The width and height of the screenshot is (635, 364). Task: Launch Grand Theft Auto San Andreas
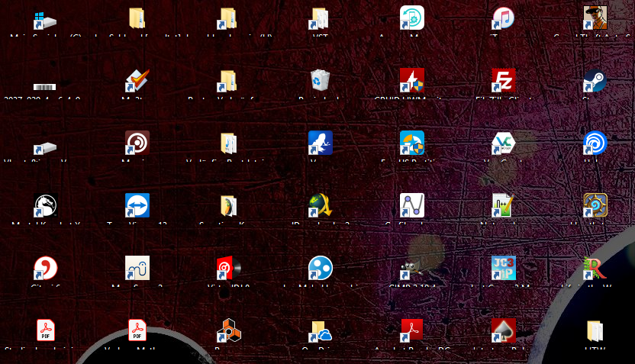(595, 18)
